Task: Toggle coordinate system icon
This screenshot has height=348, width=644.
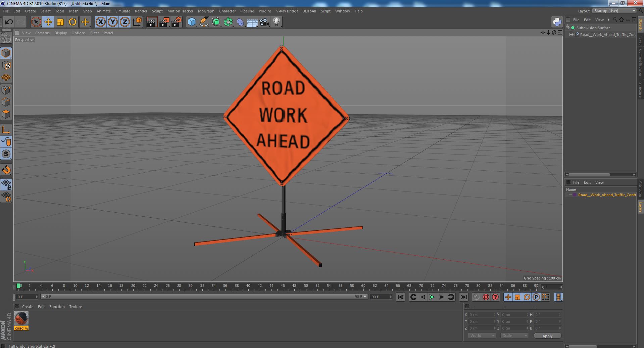Action: 137,22
